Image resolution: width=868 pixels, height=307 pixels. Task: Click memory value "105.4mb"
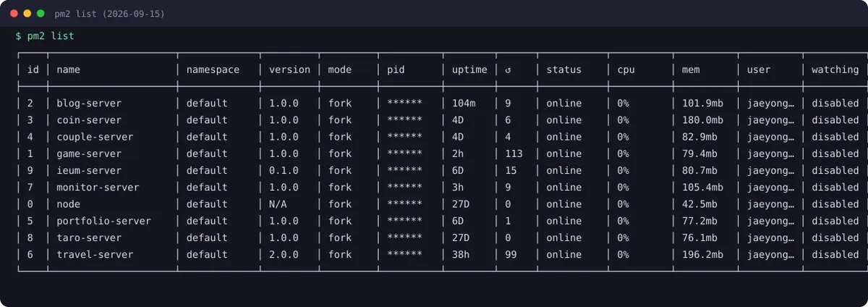coord(702,187)
